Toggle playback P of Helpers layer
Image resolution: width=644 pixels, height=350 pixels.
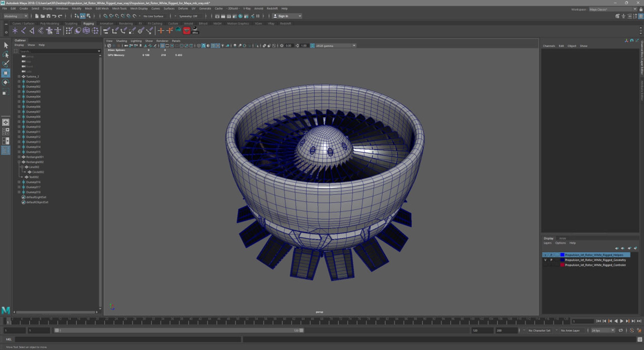[551, 255]
